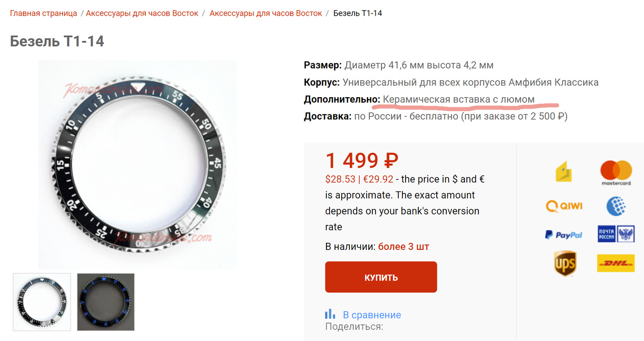Screen dimensions: 644x341
Task: Click the yellow wallet payment icon
Action: point(563,172)
